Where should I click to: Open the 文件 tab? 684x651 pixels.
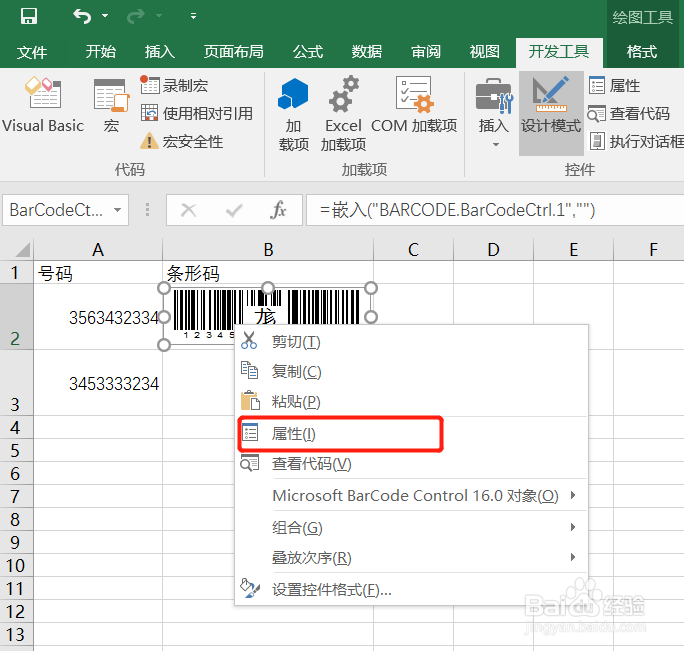coord(32,52)
